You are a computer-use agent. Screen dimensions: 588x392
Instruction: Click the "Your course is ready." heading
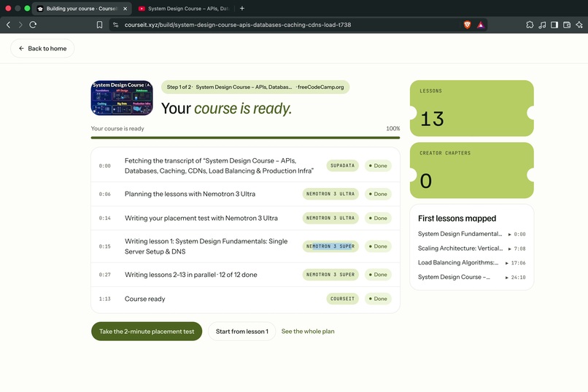click(226, 109)
